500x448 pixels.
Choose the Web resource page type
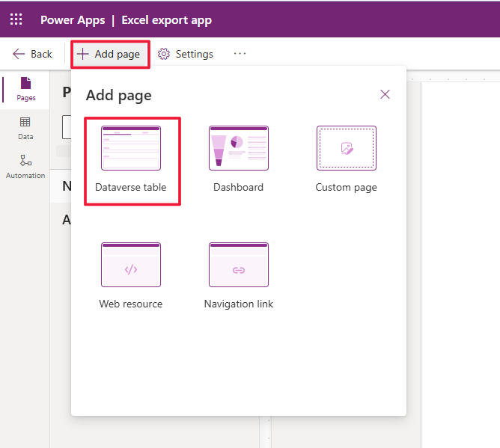(131, 276)
